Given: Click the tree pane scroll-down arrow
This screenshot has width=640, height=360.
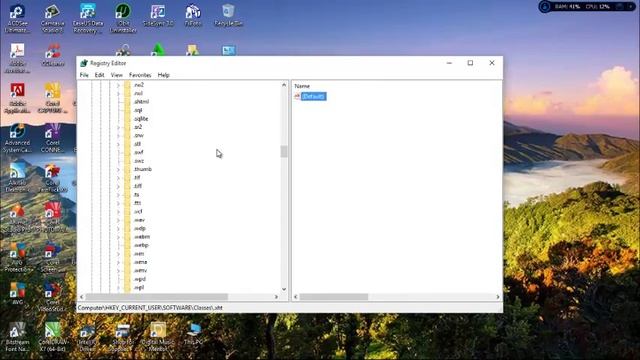Looking at the screenshot, I should [284, 289].
